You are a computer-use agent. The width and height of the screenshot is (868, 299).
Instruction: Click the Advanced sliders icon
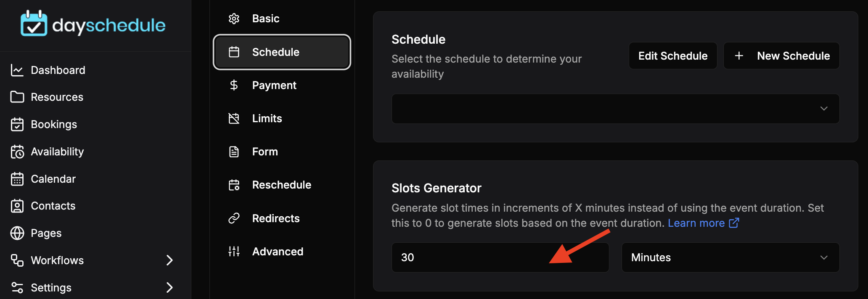click(x=234, y=252)
